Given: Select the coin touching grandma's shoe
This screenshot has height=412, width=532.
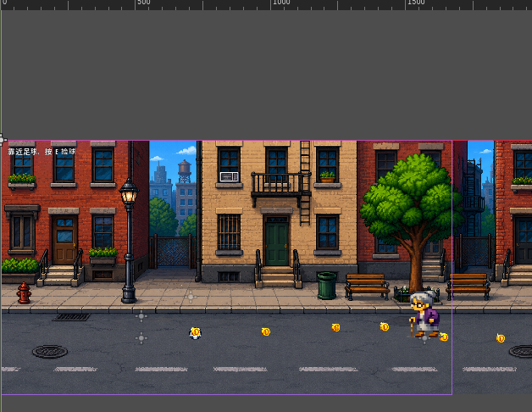Looking at the screenshot, I should (x=444, y=337).
